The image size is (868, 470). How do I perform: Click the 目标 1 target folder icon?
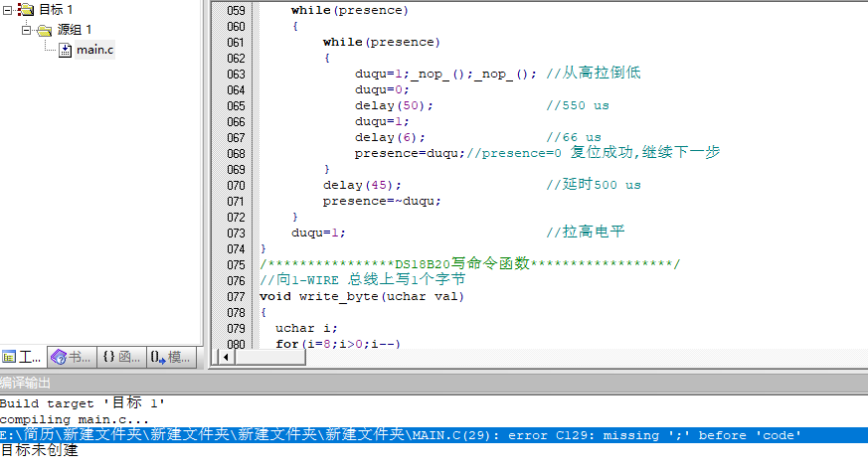(26, 10)
